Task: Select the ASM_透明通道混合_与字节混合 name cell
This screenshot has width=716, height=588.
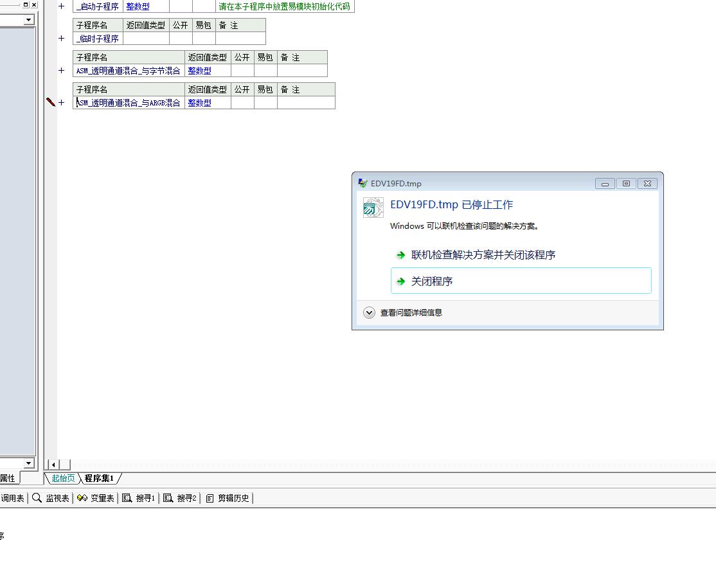Action: (x=129, y=71)
